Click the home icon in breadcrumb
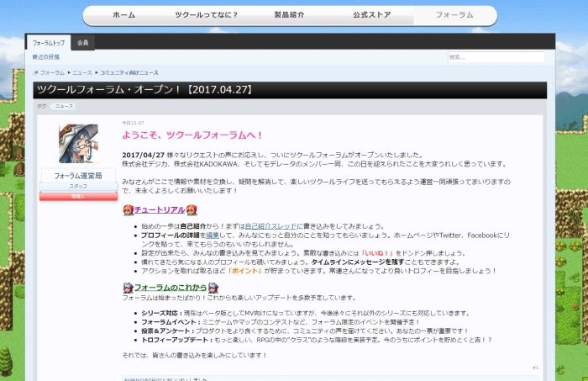Image resolution: width=588 pixels, height=381 pixels. [36, 73]
